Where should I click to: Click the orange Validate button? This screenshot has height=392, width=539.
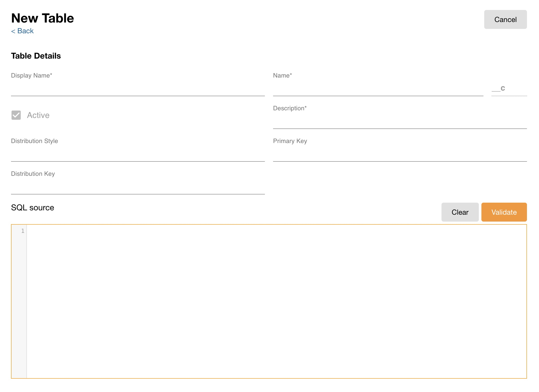click(x=504, y=212)
